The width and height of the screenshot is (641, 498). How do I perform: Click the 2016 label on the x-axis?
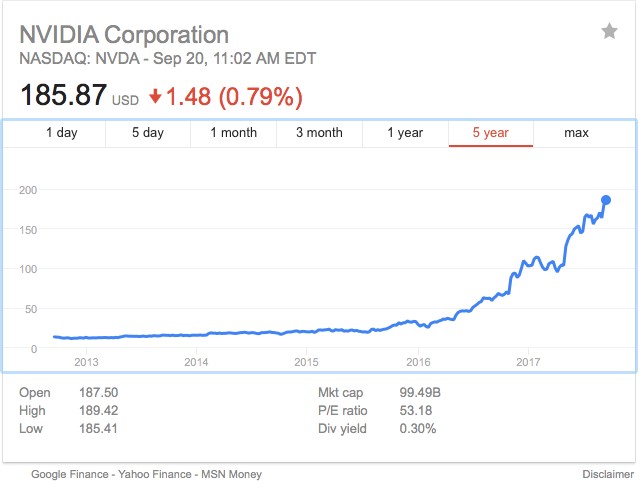[x=417, y=361]
